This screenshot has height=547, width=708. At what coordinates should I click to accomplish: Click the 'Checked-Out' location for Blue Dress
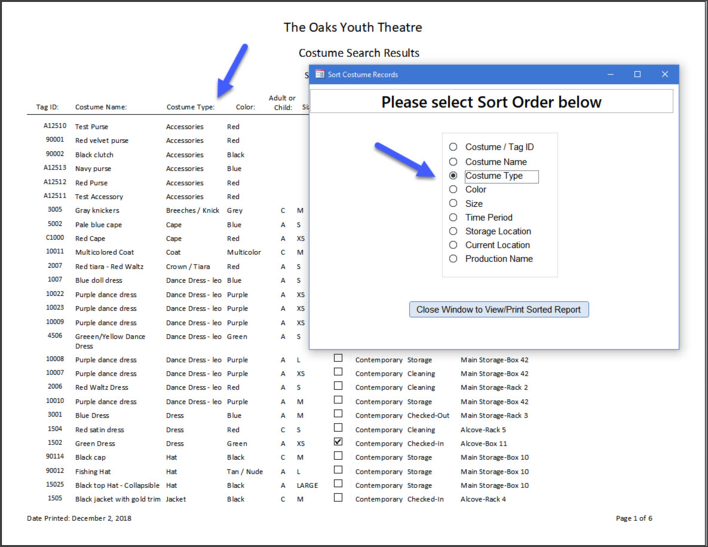point(428,416)
